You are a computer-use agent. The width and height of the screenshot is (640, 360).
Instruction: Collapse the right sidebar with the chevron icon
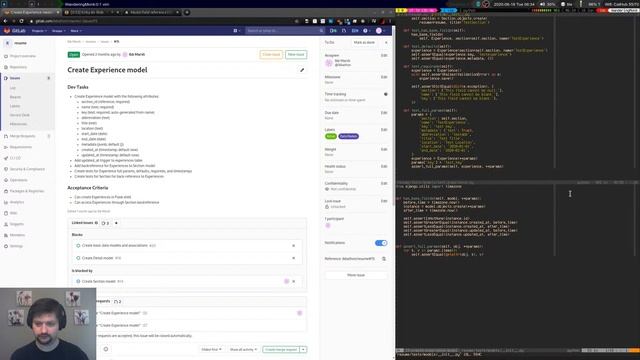[x=386, y=42]
